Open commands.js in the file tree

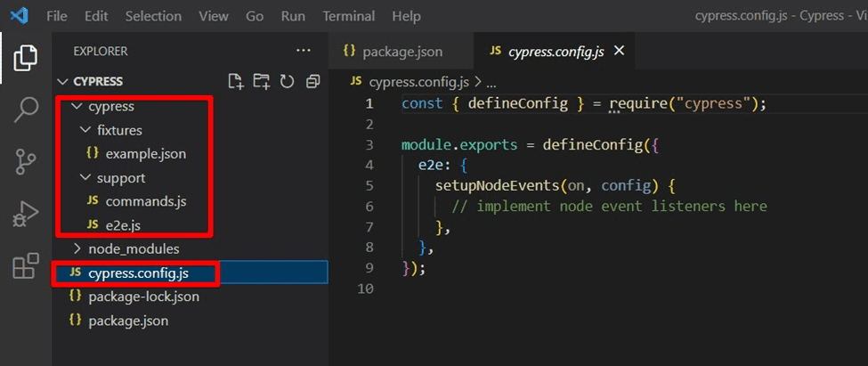coord(145,201)
